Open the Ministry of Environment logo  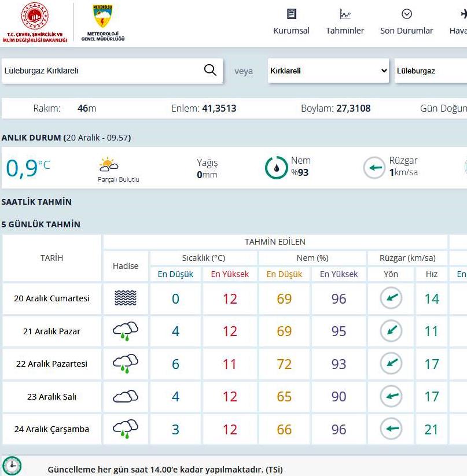[x=35, y=22]
